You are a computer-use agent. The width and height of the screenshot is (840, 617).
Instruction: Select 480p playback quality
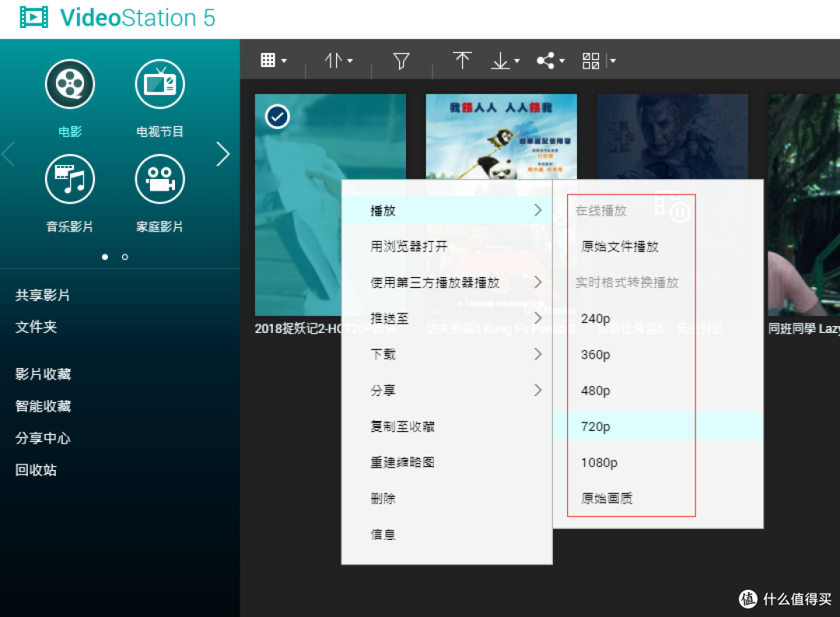658,391
